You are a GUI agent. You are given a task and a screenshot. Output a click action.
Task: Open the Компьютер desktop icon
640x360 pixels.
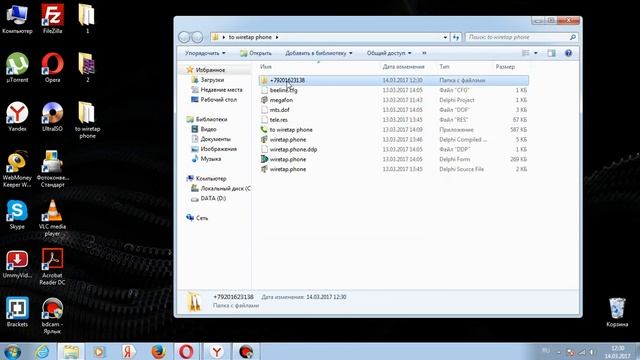click(17, 18)
